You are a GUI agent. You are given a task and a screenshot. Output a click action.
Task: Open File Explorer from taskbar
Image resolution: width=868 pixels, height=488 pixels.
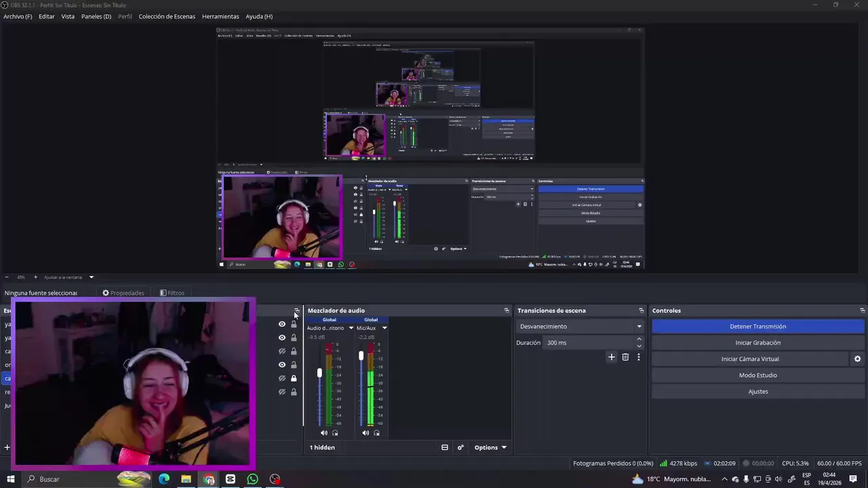coord(186,479)
